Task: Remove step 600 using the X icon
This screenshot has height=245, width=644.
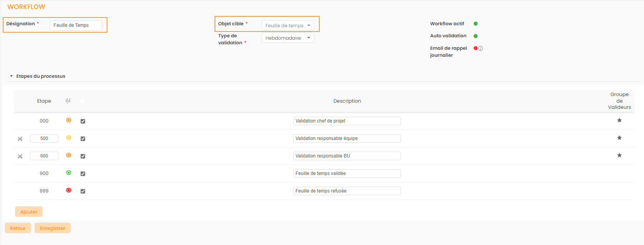Action: tap(20, 156)
